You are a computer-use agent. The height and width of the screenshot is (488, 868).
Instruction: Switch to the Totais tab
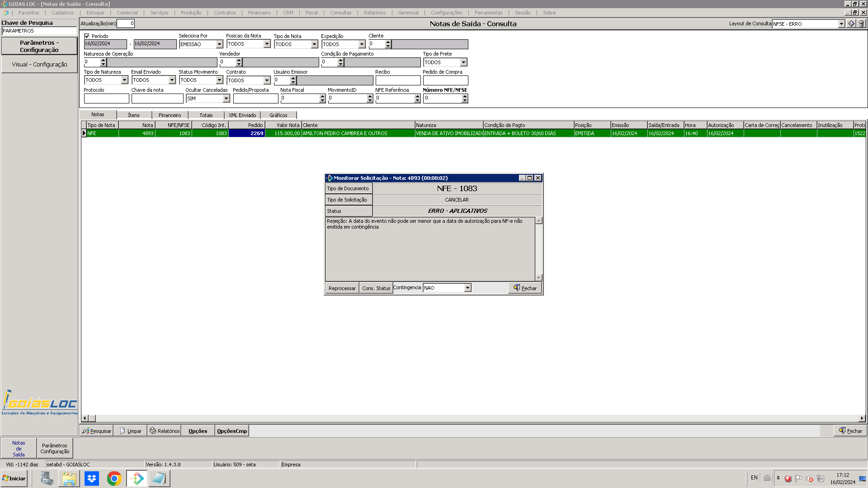206,115
